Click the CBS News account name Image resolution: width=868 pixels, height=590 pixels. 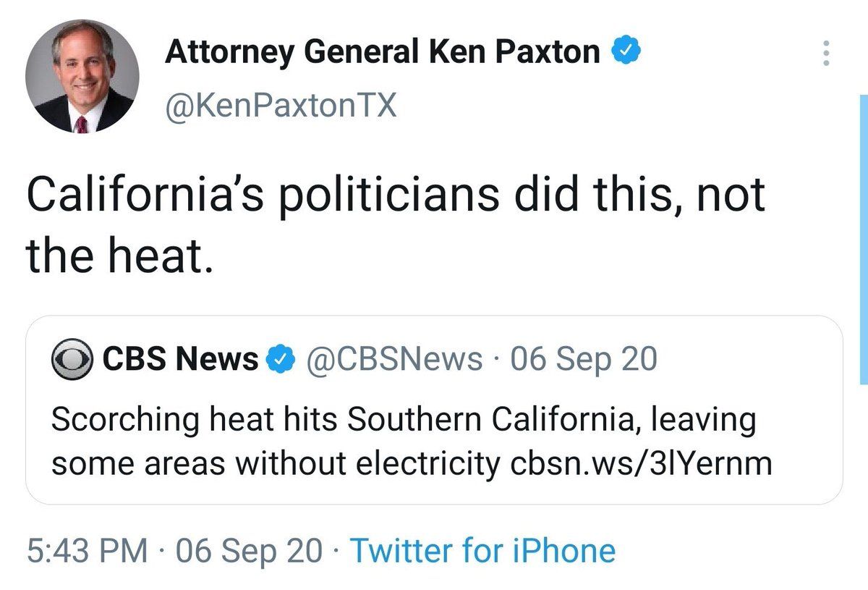point(181,358)
